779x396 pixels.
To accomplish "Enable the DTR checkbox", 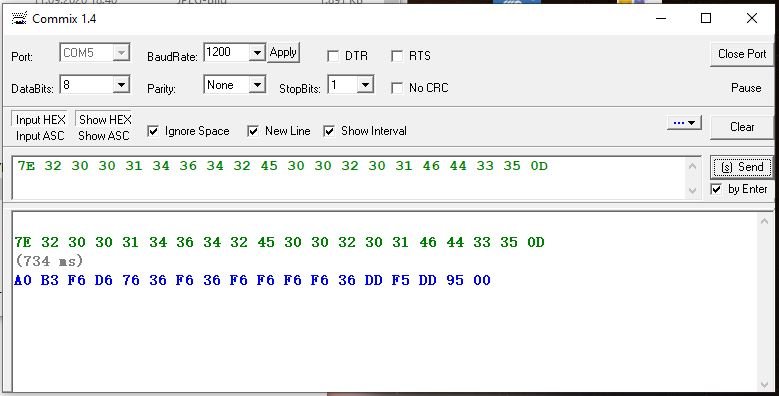I will click(x=333, y=56).
